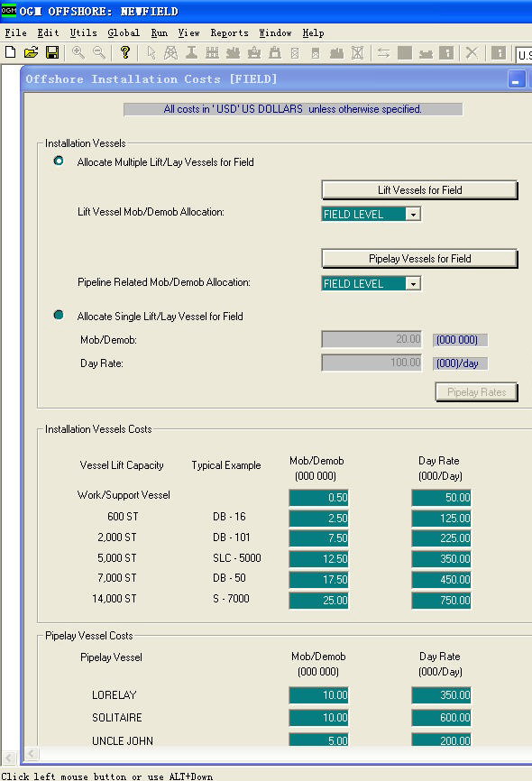Click the single vessel Mob/Demob 20.00 field

point(371,339)
